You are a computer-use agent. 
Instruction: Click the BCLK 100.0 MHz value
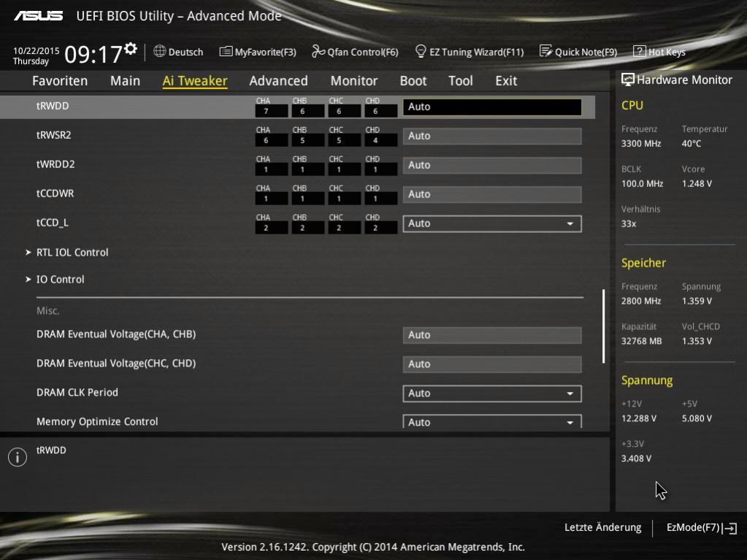642,184
